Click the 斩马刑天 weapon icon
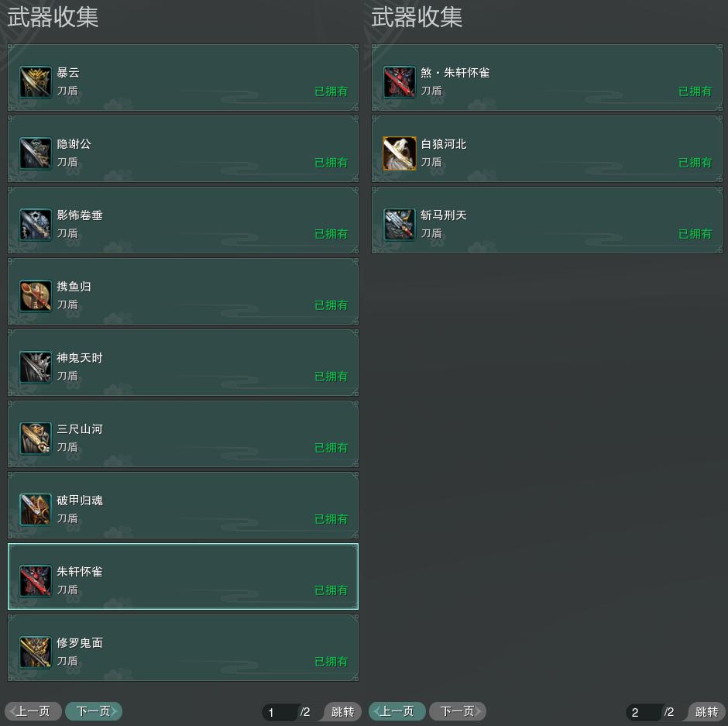728x726 pixels. [400, 225]
